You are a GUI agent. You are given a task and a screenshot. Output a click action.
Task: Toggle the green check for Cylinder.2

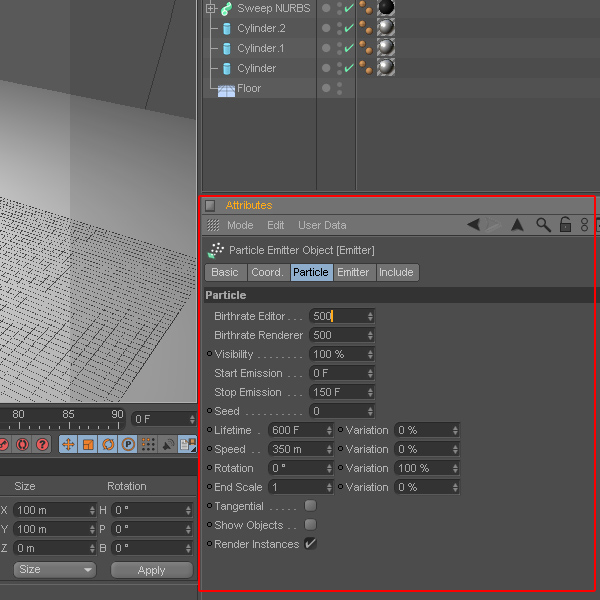click(349, 28)
